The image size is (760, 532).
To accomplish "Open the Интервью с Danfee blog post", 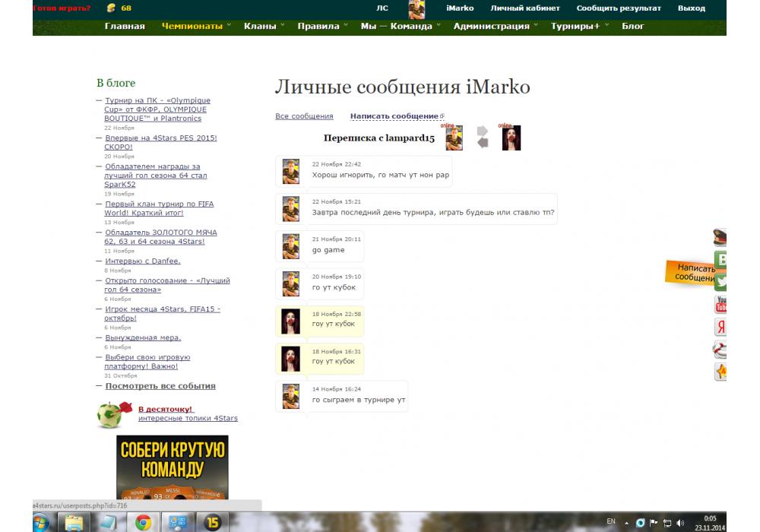I will (x=143, y=261).
